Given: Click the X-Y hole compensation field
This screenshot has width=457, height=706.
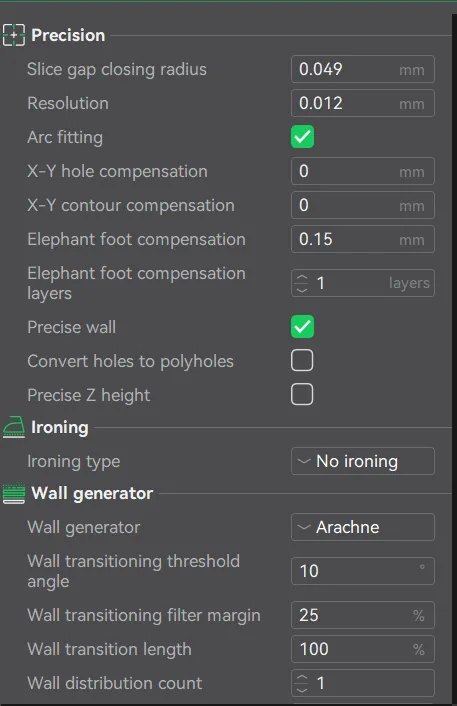Looking at the screenshot, I should pyautogui.click(x=363, y=171).
